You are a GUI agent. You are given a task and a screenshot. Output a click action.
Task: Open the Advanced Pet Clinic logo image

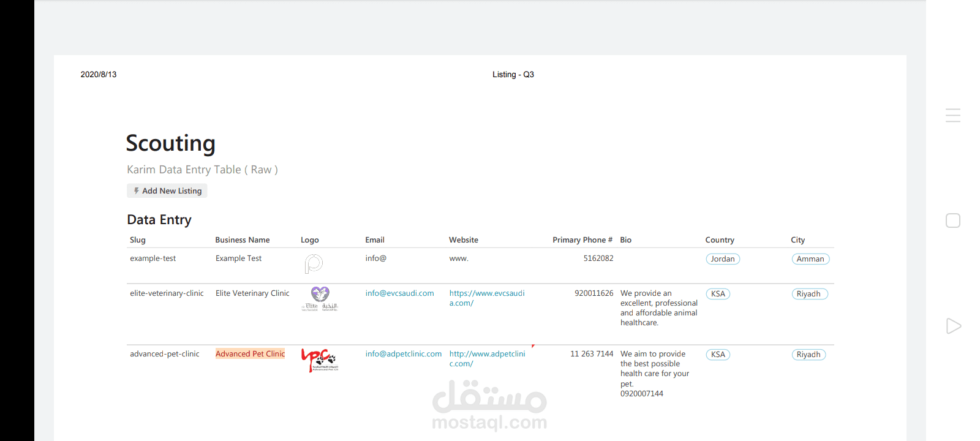click(x=320, y=360)
